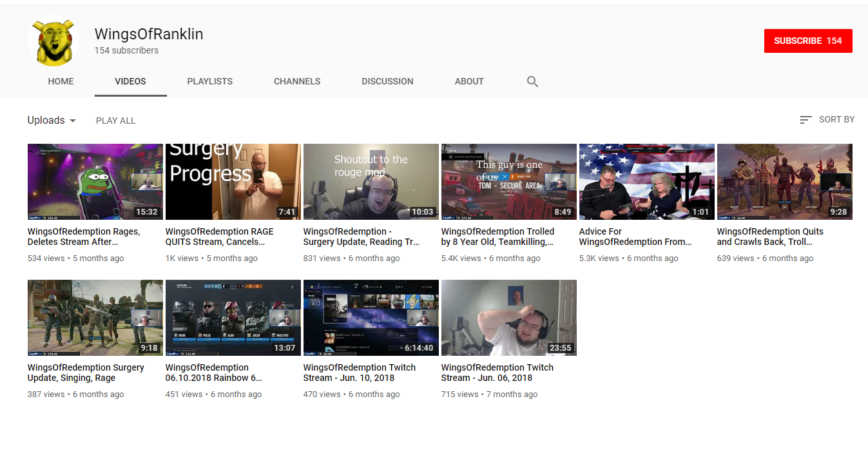Select the Videos tab
This screenshot has width=868, height=457.
(x=131, y=81)
